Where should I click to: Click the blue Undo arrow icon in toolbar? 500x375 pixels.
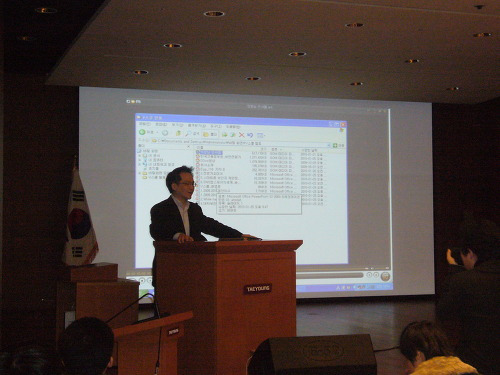click(250, 135)
